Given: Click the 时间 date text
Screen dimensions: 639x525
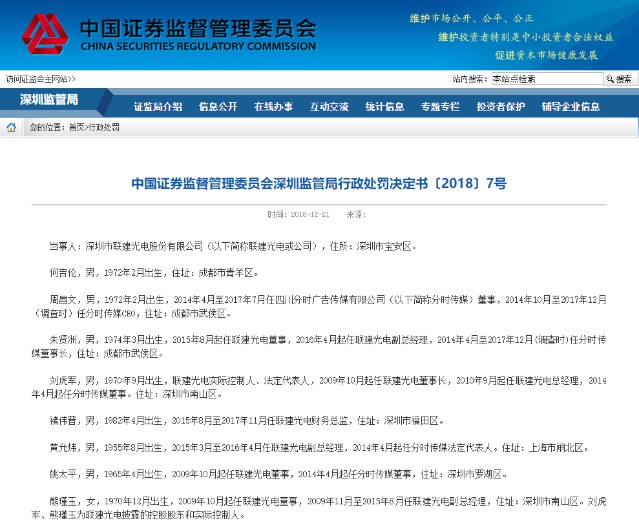Looking at the screenshot, I should (x=298, y=214).
